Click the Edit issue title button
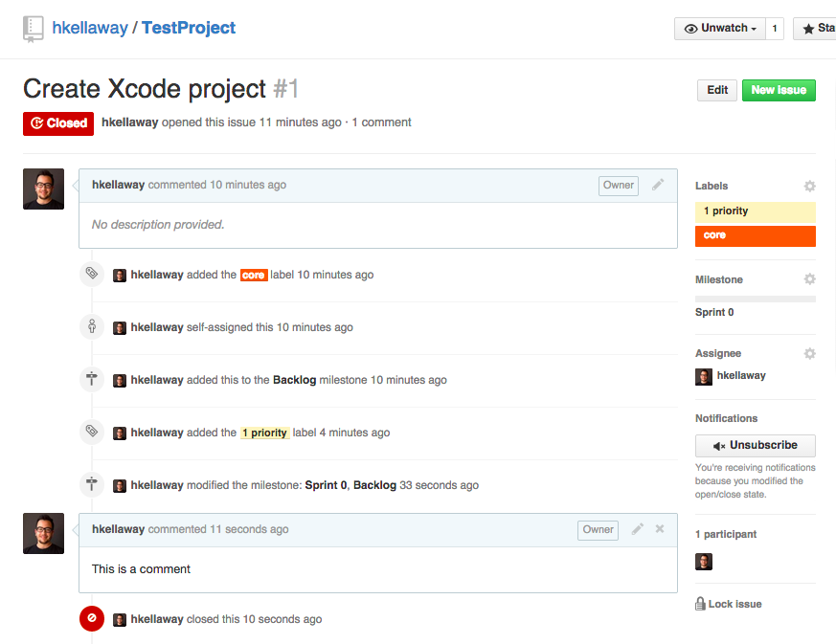This screenshot has height=644, width=836. coord(717,90)
